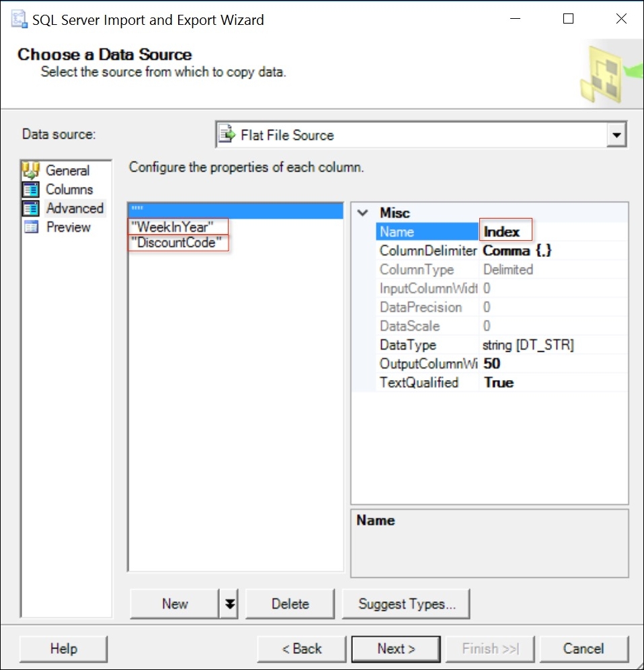Click the Suggest Types button
The image size is (644, 670).
pyautogui.click(x=406, y=603)
